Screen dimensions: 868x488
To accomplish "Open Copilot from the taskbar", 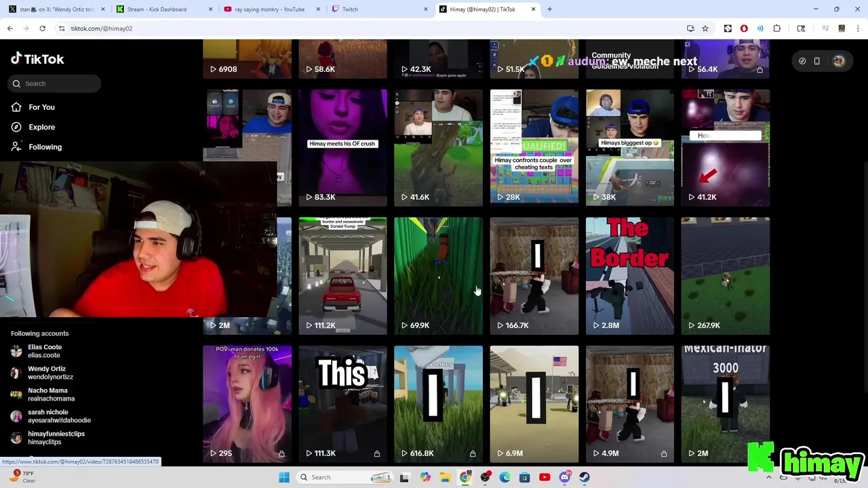I will (x=425, y=477).
